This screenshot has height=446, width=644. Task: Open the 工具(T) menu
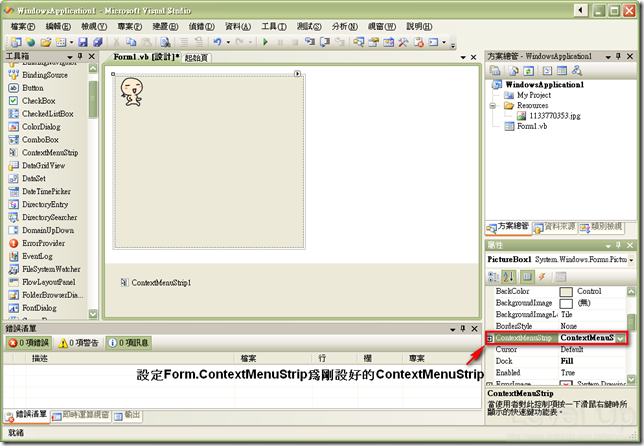tap(274, 26)
